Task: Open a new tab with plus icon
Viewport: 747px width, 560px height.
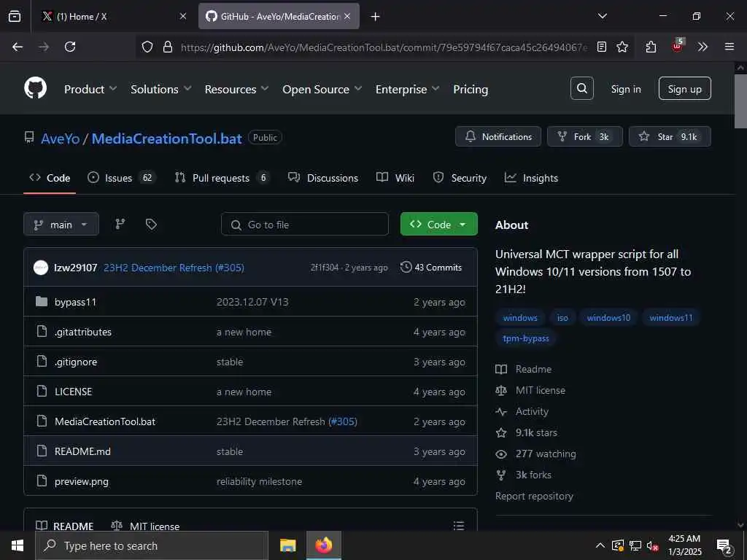Action: coord(376,17)
